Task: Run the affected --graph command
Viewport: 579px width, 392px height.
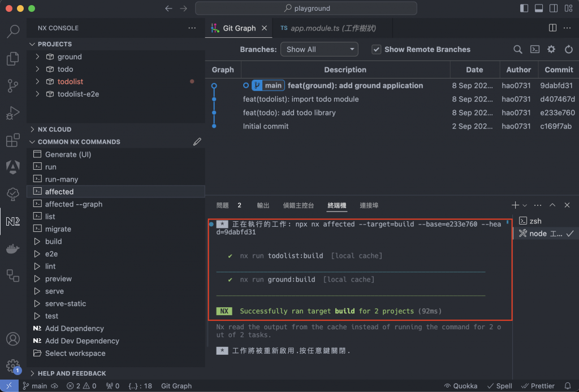Action: tap(116, 204)
